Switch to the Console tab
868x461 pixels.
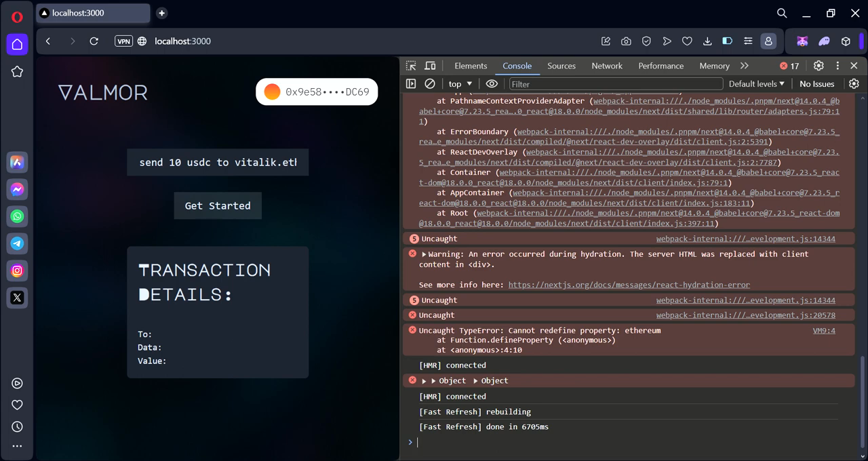517,66
